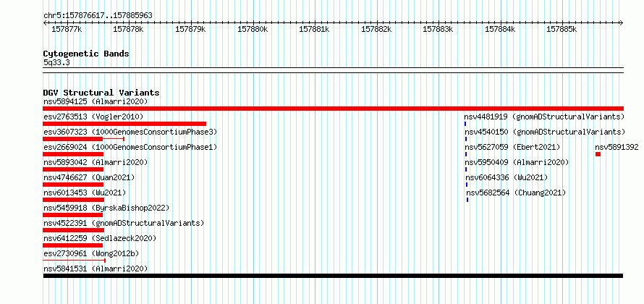644x304 pixels.
Task: Click the 157879k ruler position
Action: (x=190, y=29)
